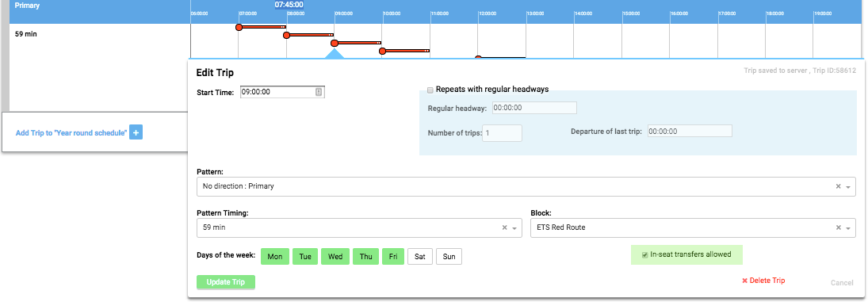This screenshot has height=302, width=868.
Task: Cancel the trip edit
Action: (x=842, y=283)
